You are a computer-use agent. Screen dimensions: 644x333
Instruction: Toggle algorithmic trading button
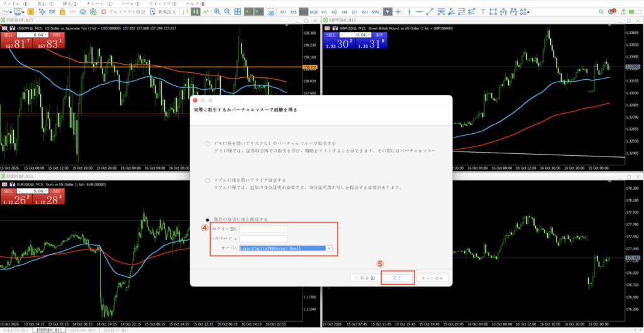pos(123,12)
